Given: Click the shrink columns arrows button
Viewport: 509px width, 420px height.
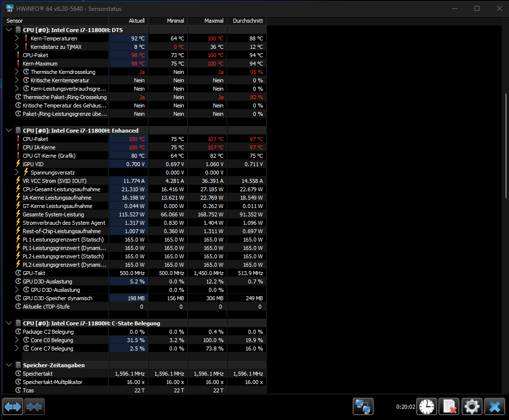Looking at the screenshot, I should [34, 406].
